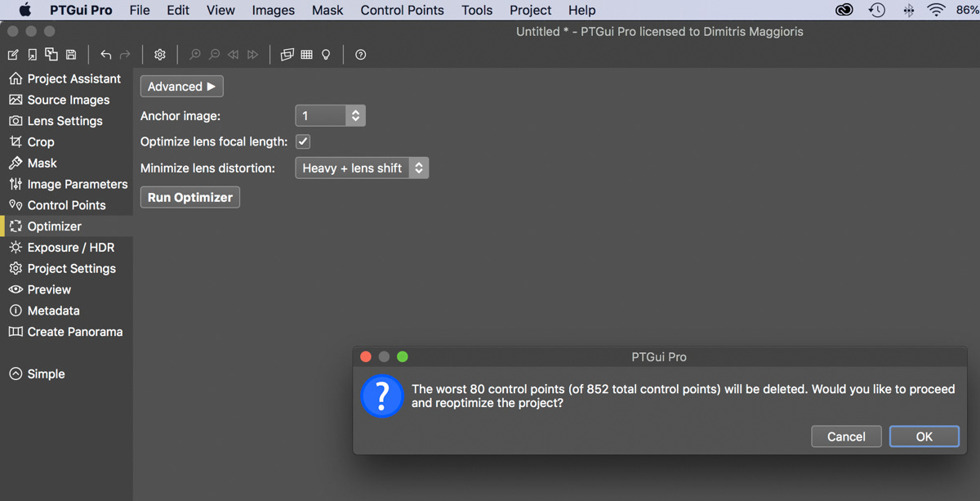The image size is (980, 501).
Task: Open the Apple menu
Action: click(24, 10)
